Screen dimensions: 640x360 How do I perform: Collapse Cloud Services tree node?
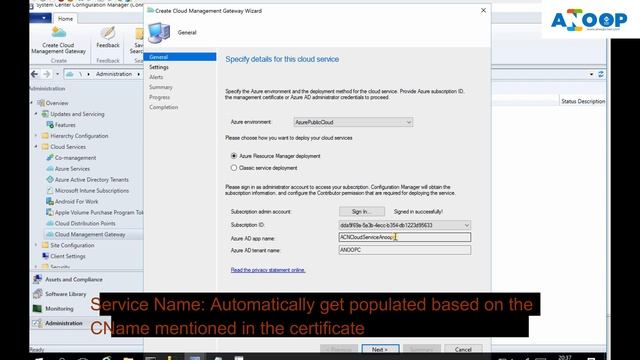(36, 147)
